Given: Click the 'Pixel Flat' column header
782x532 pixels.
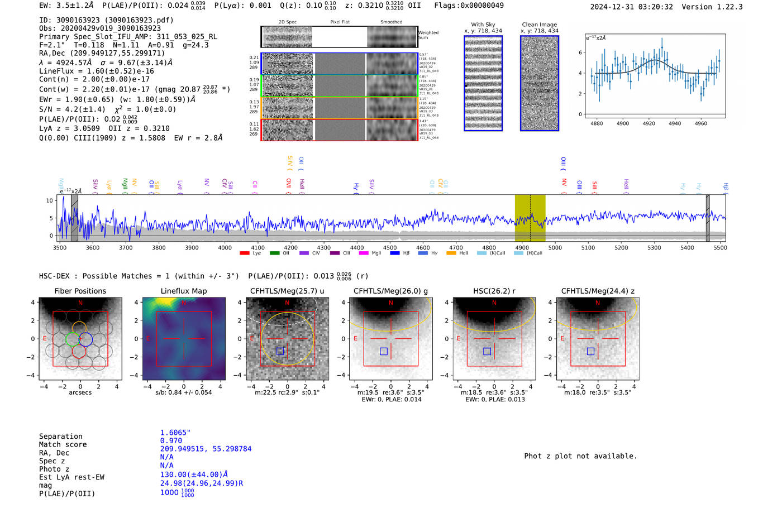Looking at the screenshot, I should pos(340,22).
